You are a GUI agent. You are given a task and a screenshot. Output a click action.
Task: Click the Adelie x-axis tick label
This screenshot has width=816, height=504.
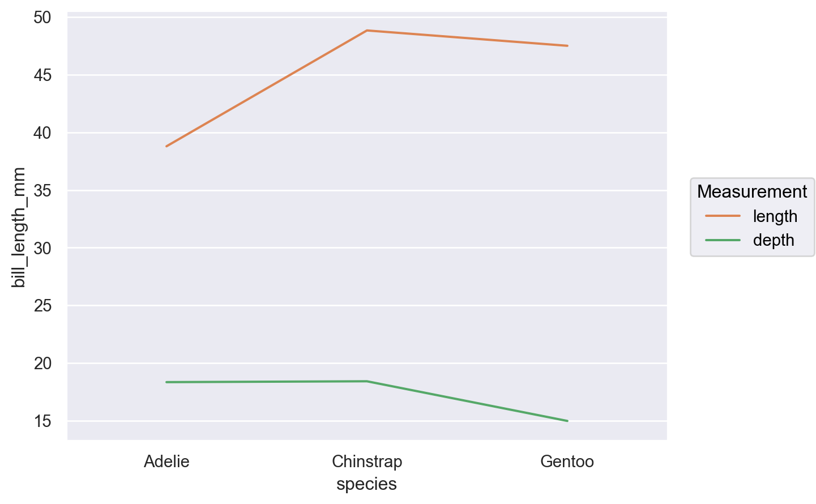(166, 462)
